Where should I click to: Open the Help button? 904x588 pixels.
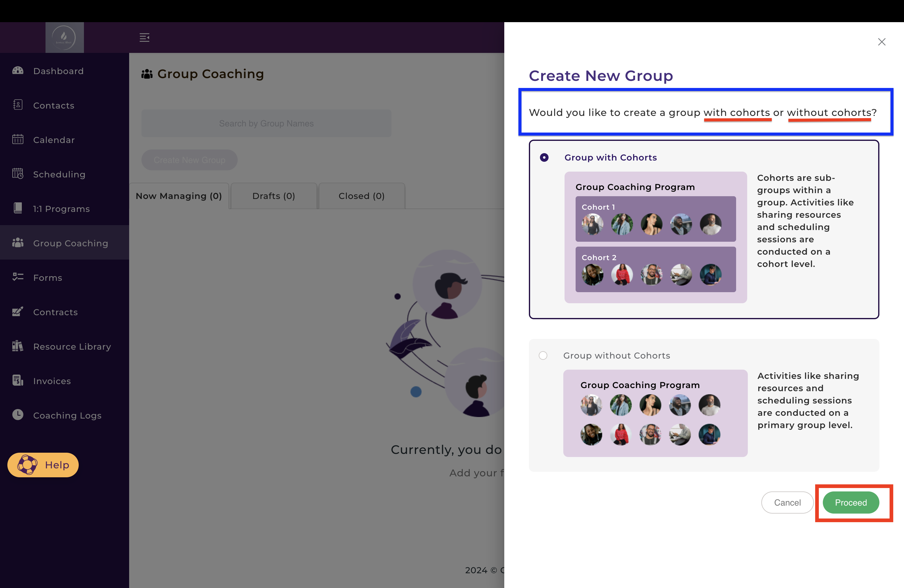click(x=43, y=465)
